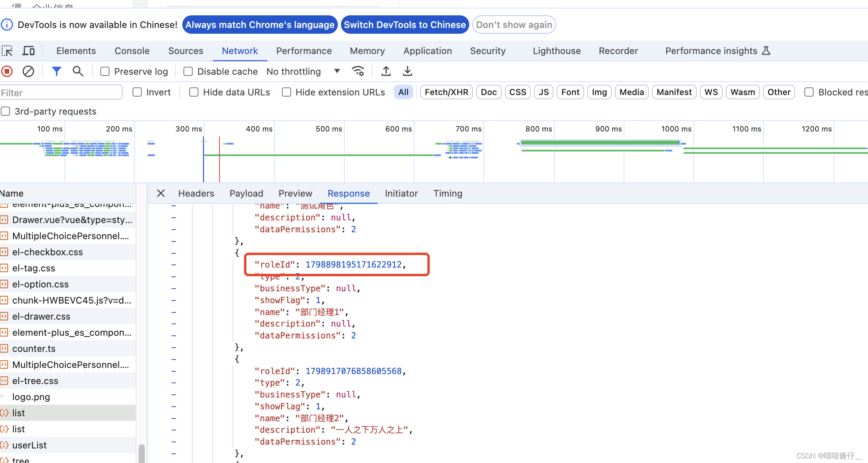Viewport: 868px width, 463px height.
Task: Clear the network log
Action: [x=28, y=71]
